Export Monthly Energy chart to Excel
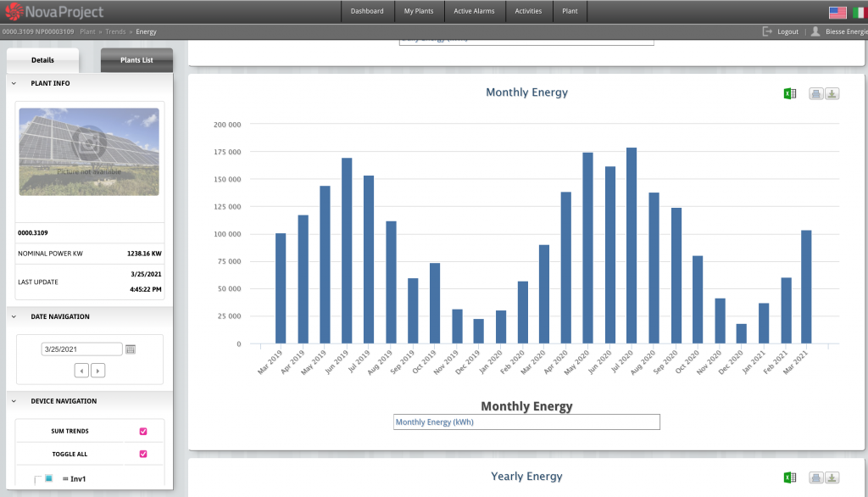Screen dimensions: 868x497 [x=790, y=93]
